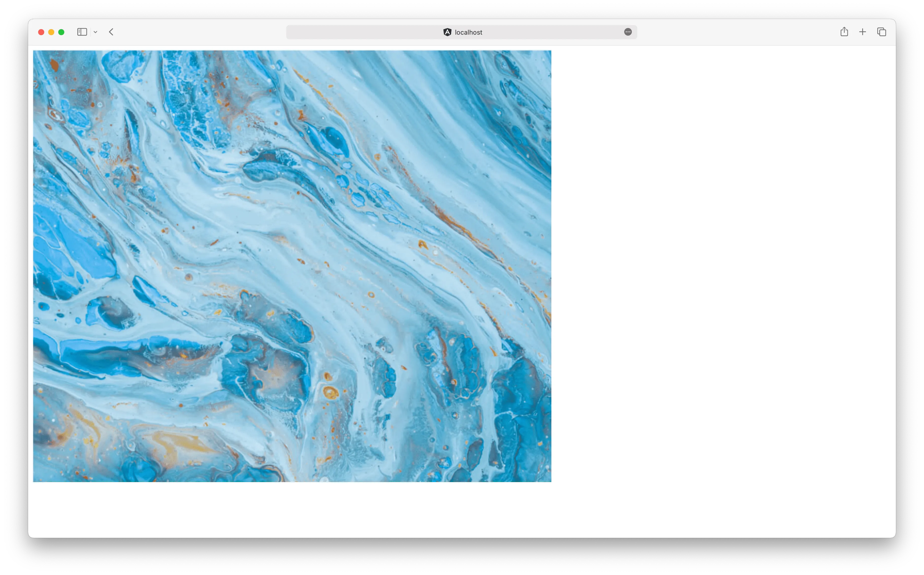The image size is (924, 575).
Task: Click the white page area beside the image
Action: tap(722, 266)
